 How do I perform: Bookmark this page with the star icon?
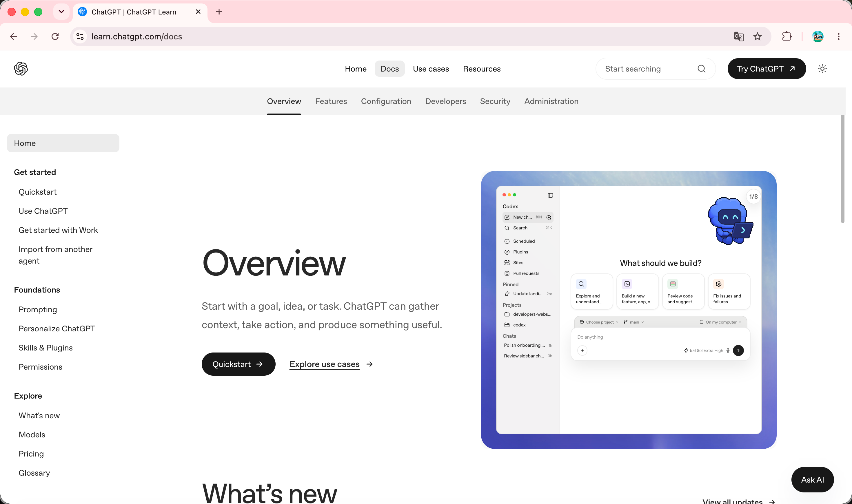(758, 36)
